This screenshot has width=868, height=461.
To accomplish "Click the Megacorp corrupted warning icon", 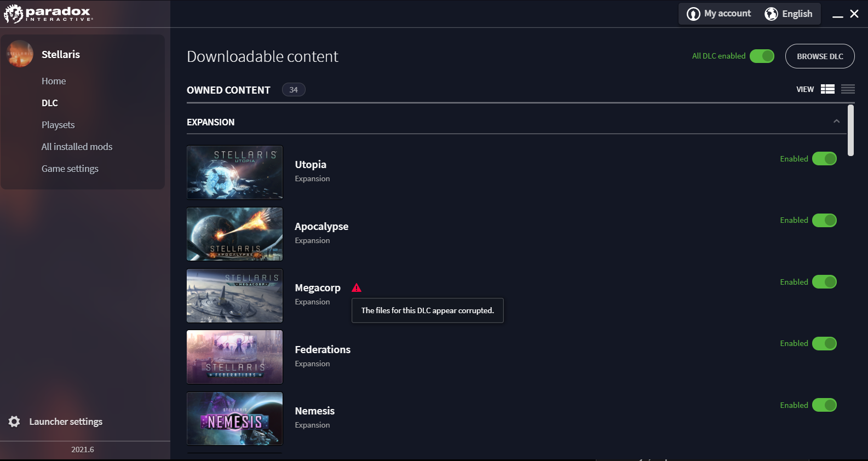I will (x=357, y=287).
